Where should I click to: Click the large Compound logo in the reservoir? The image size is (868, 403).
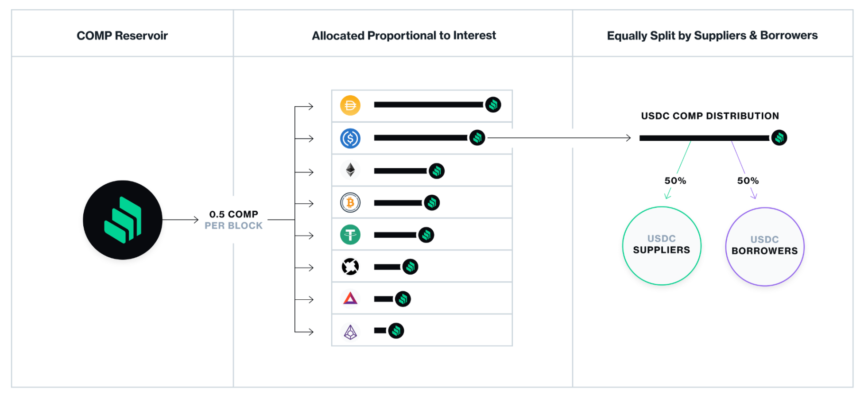[x=123, y=220]
